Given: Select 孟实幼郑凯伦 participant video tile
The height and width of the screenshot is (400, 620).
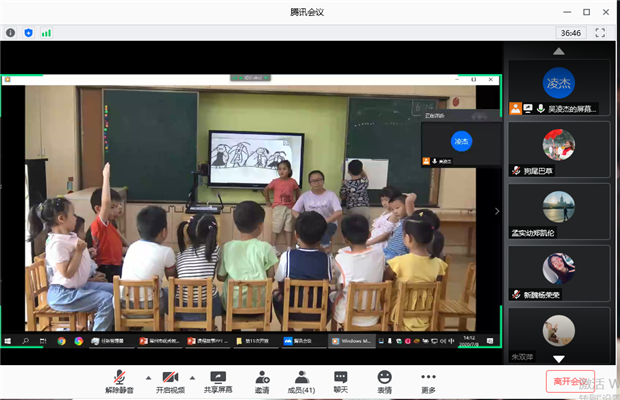Looking at the screenshot, I should (x=558, y=211).
